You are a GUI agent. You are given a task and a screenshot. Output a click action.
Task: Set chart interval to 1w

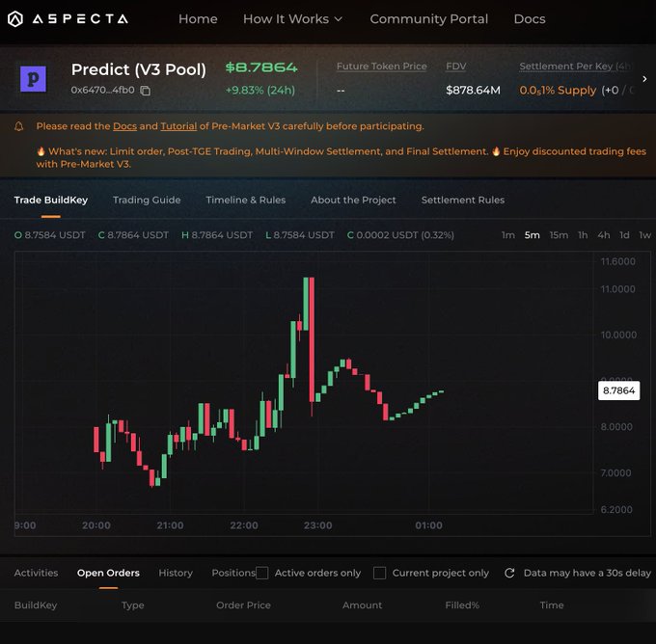[644, 235]
